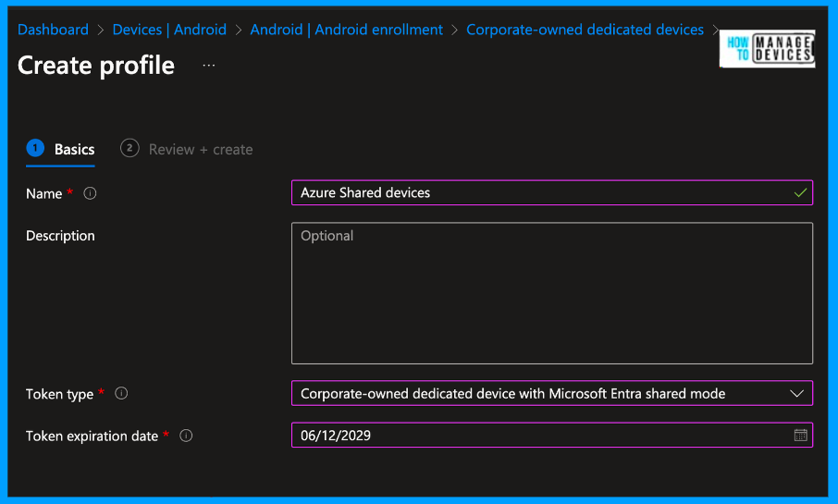Click the Token type dropdown chevron
838x504 pixels.
tap(796, 393)
